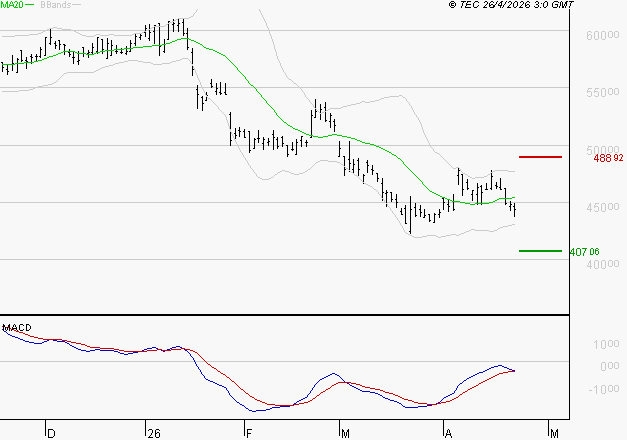
Task: Click the green 407 06 support value
Action: 585,252
